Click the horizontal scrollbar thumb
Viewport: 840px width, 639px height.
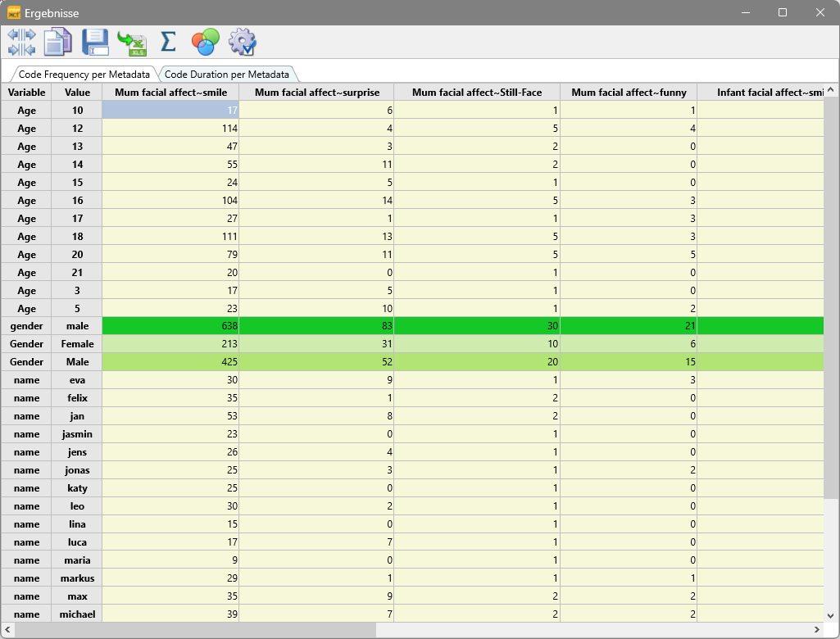(196, 629)
